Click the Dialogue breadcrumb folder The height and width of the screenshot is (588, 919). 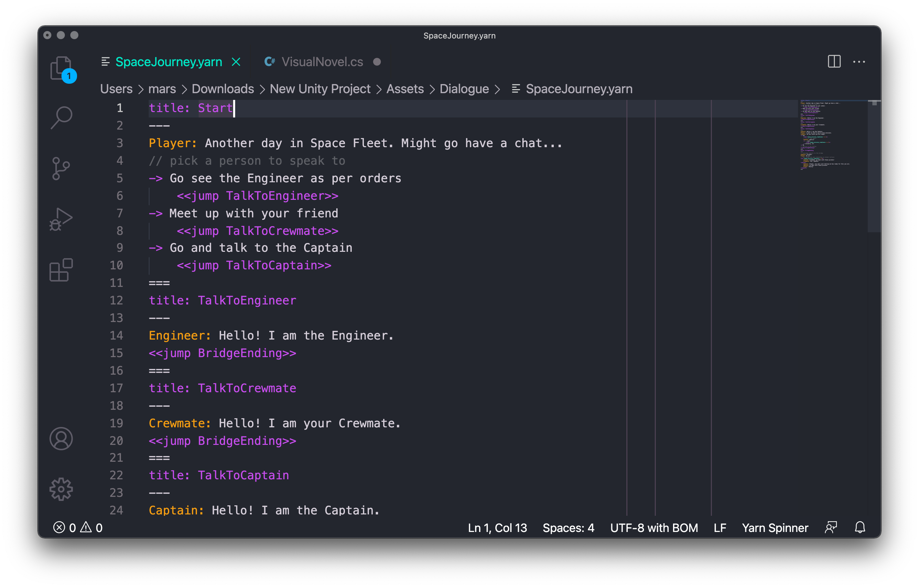[x=464, y=89]
